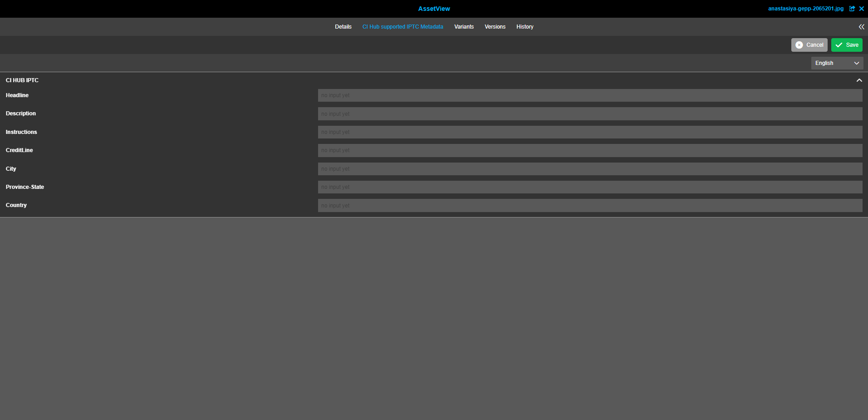Click the AssetView title text
Screen dimensions: 868x420
pos(434,9)
